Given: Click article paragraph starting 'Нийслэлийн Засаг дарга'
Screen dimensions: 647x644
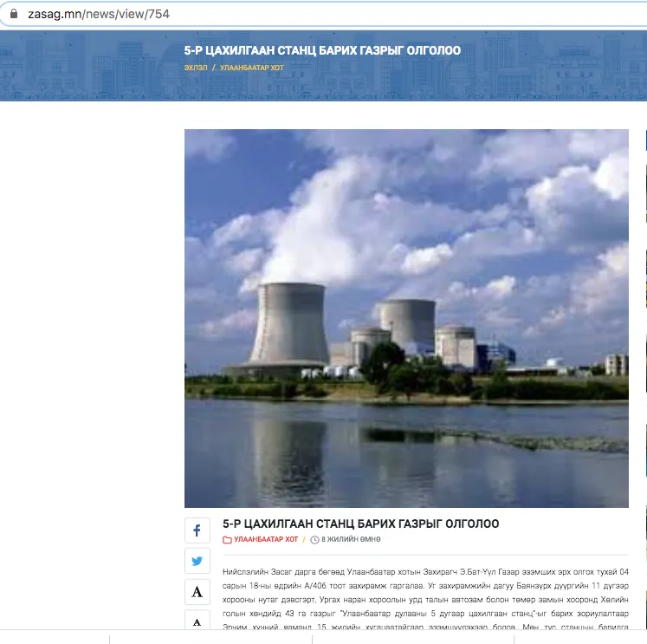Looking at the screenshot, I should tap(425, 600).
